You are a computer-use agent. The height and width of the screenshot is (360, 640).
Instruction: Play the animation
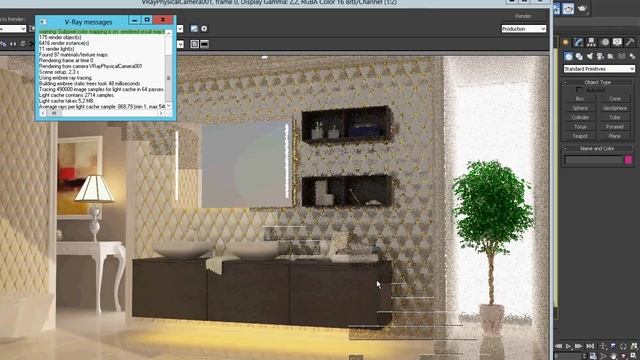569,346
